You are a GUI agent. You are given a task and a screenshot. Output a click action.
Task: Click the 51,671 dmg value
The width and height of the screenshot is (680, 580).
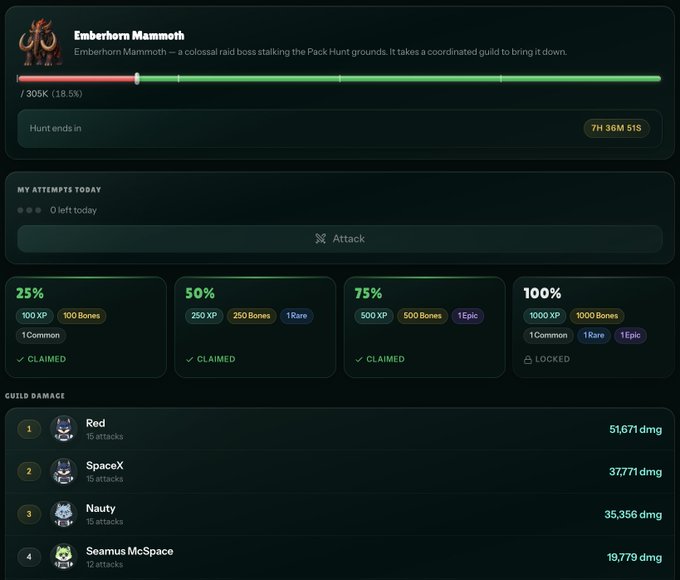tap(635, 429)
